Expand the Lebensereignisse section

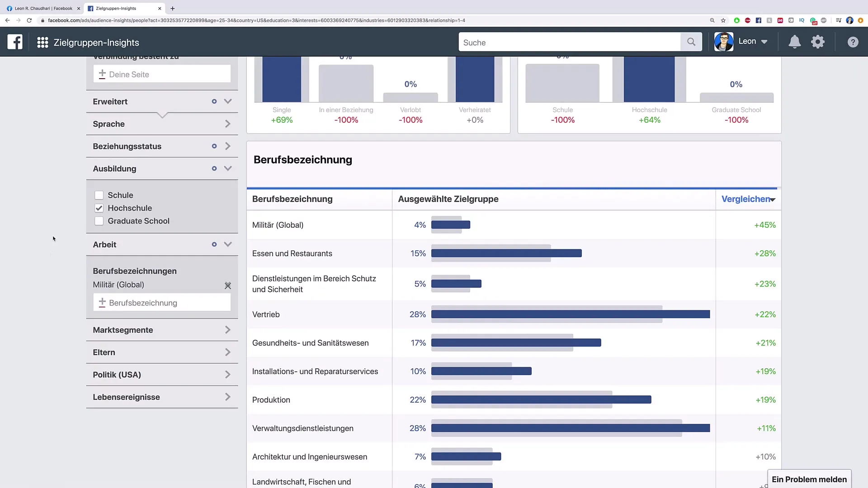pos(228,397)
